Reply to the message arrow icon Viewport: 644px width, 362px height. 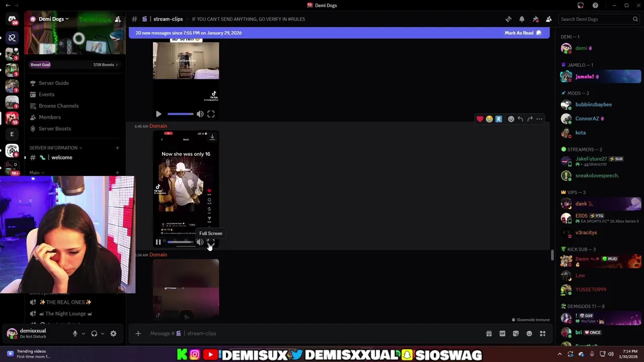click(x=520, y=119)
